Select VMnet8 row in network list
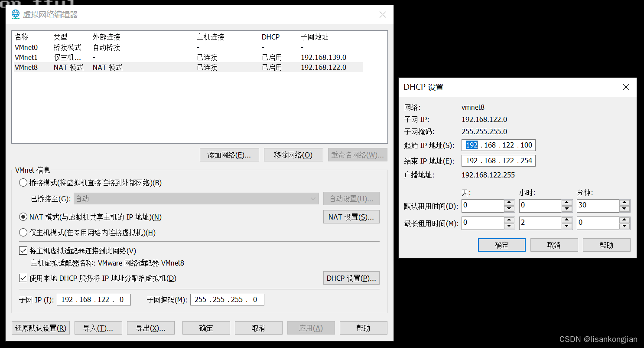This screenshot has width=644, height=348. [x=187, y=67]
